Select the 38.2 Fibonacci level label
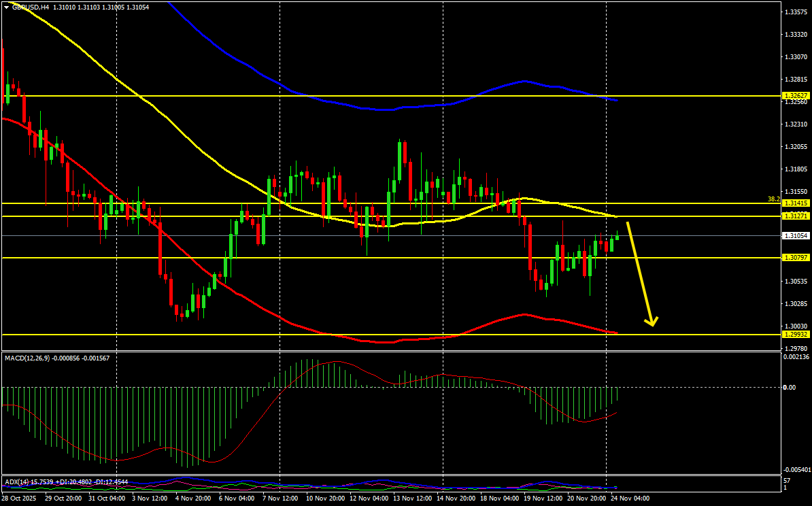 tap(774, 199)
